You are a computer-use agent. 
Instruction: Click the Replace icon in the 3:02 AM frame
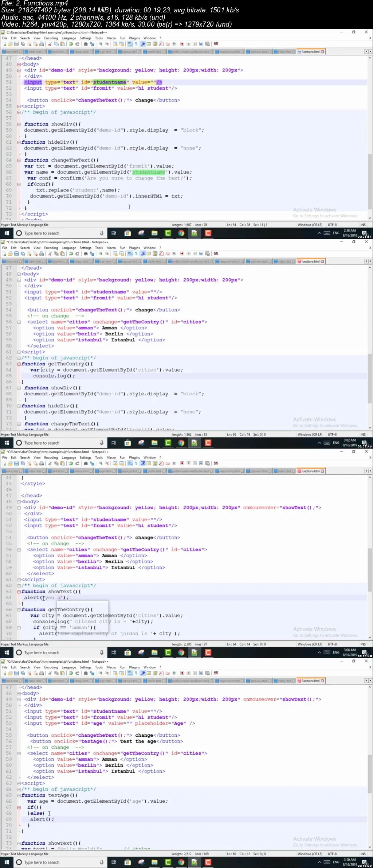click(92, 253)
